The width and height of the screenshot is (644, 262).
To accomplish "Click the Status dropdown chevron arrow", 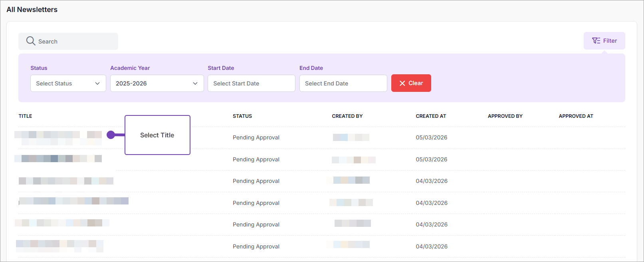I will (x=97, y=83).
